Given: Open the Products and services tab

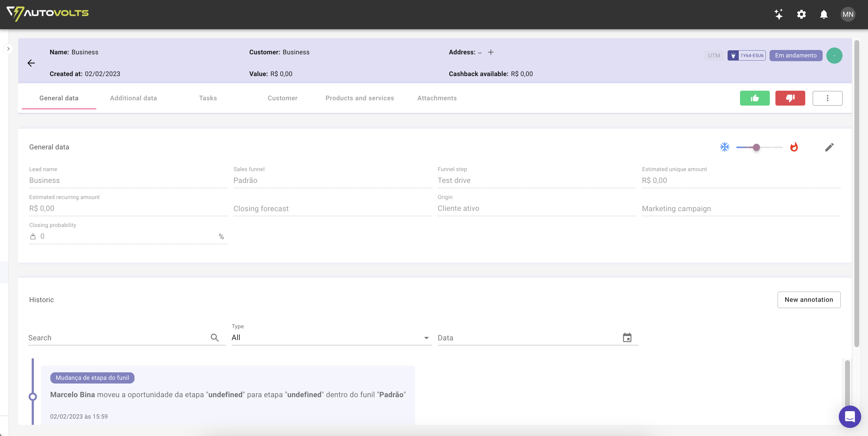Looking at the screenshot, I should pyautogui.click(x=359, y=98).
